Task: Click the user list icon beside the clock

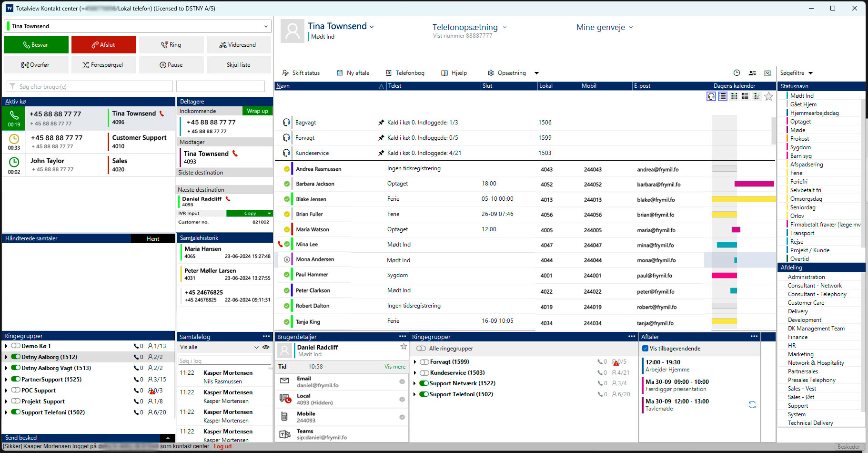Action: [x=752, y=73]
